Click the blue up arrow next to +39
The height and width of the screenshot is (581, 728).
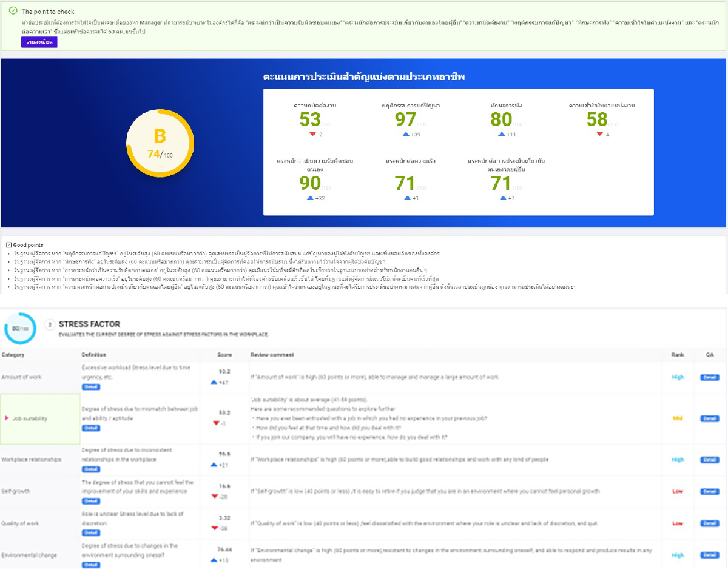(406, 134)
